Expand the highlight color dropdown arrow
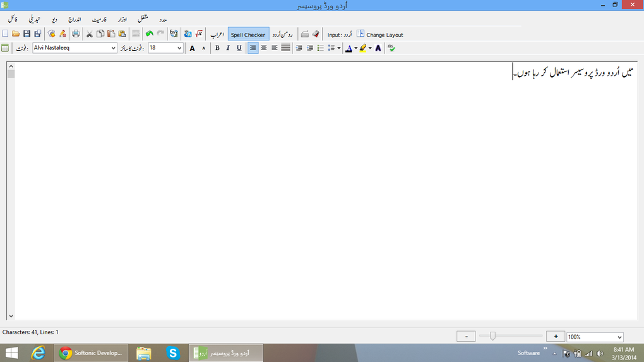 coord(370,48)
